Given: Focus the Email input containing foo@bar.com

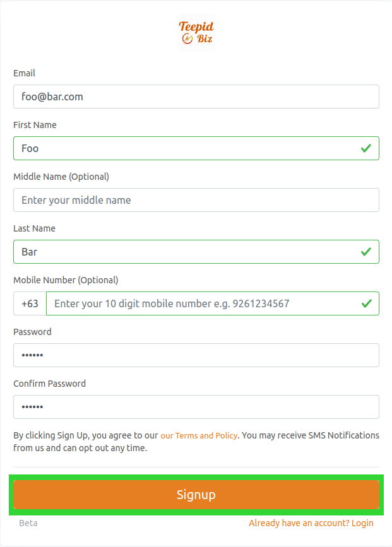Looking at the screenshot, I should click(196, 97).
